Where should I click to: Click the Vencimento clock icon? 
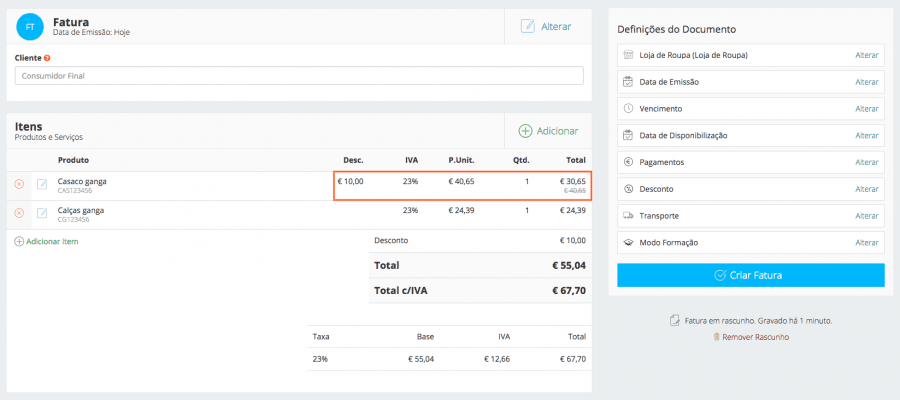click(628, 108)
